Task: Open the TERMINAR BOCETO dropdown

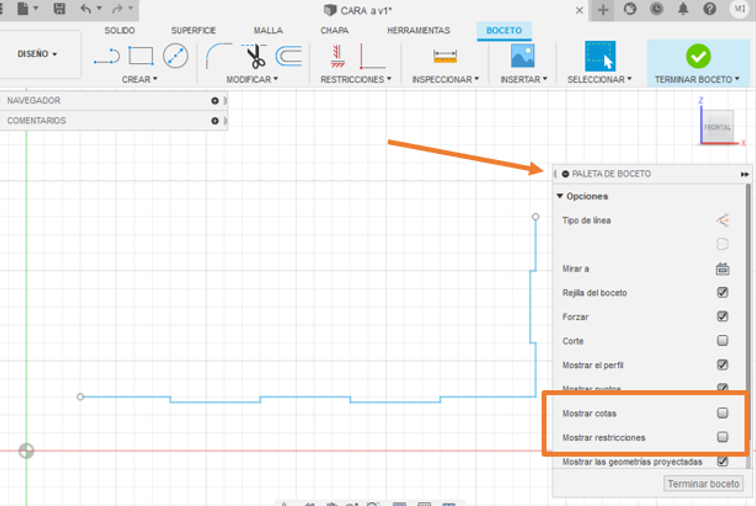Action: (x=697, y=79)
